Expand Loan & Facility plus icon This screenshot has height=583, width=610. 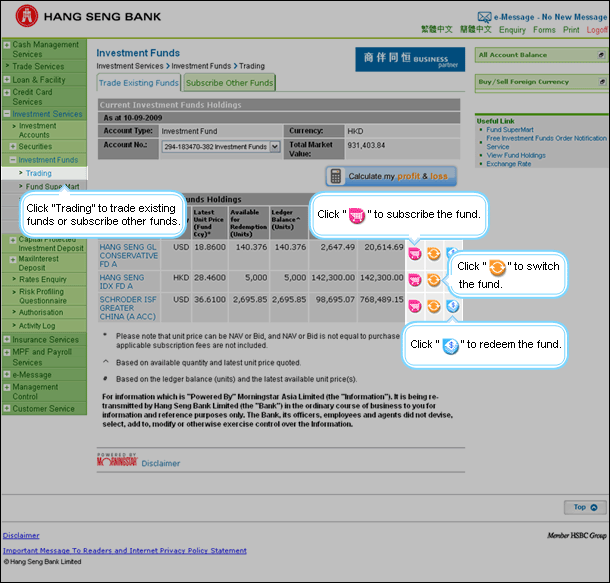coord(7,80)
